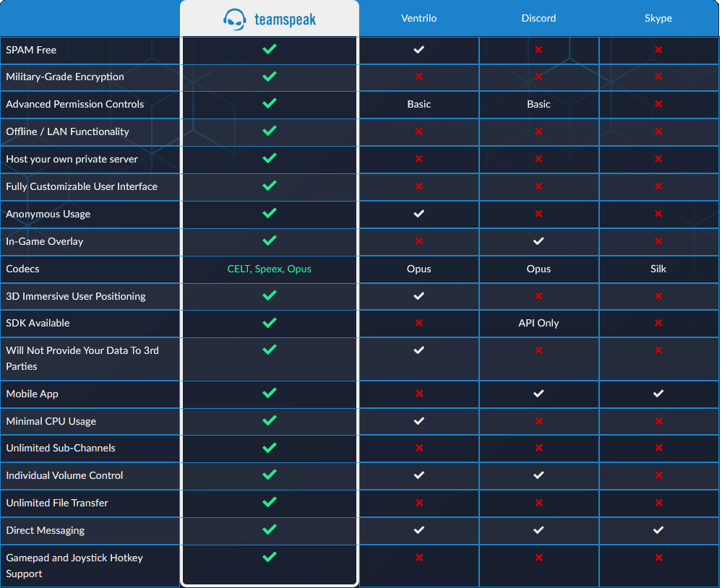722x588 pixels.
Task: Click Discord red X for Offline / LAN Functionality
Action: 538,131
